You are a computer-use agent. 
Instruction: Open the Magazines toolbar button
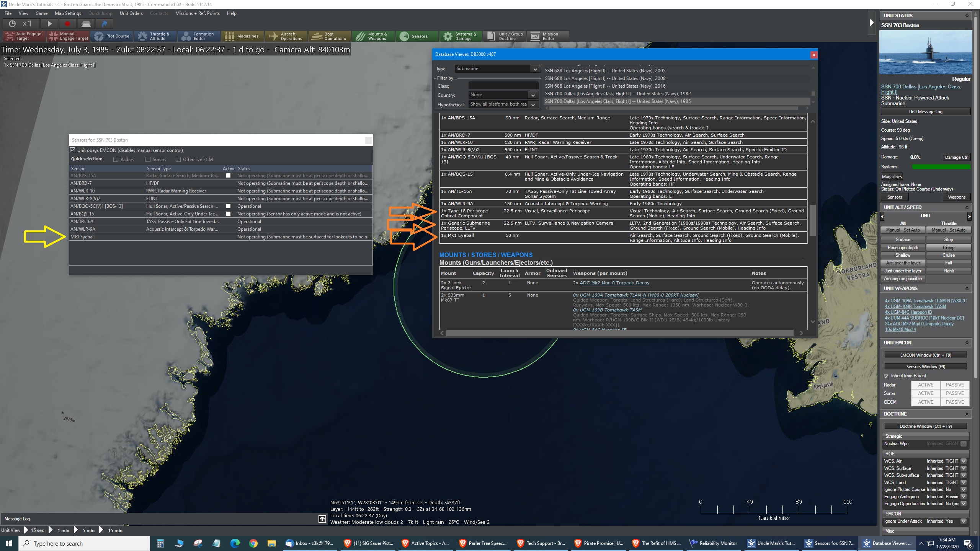243,36
